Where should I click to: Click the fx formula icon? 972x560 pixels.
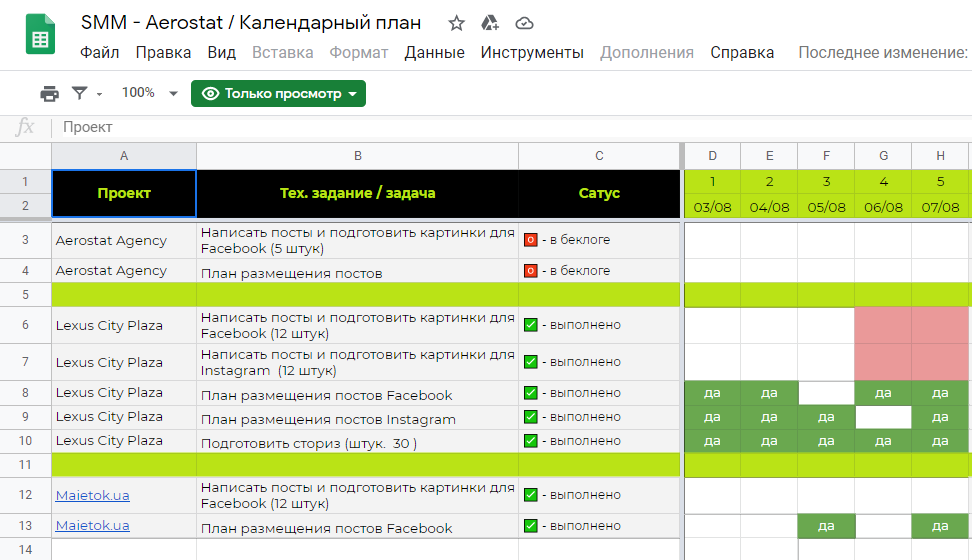click(x=26, y=127)
